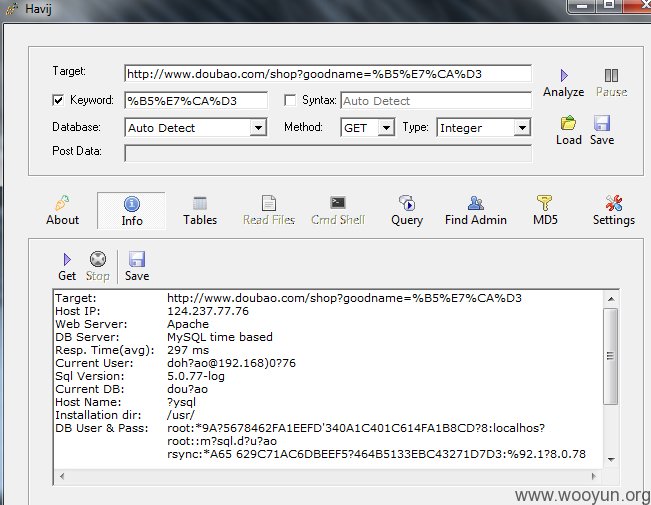Viewport: 651px width, 505px height.
Task: Click the Pause icon
Action: tap(611, 76)
